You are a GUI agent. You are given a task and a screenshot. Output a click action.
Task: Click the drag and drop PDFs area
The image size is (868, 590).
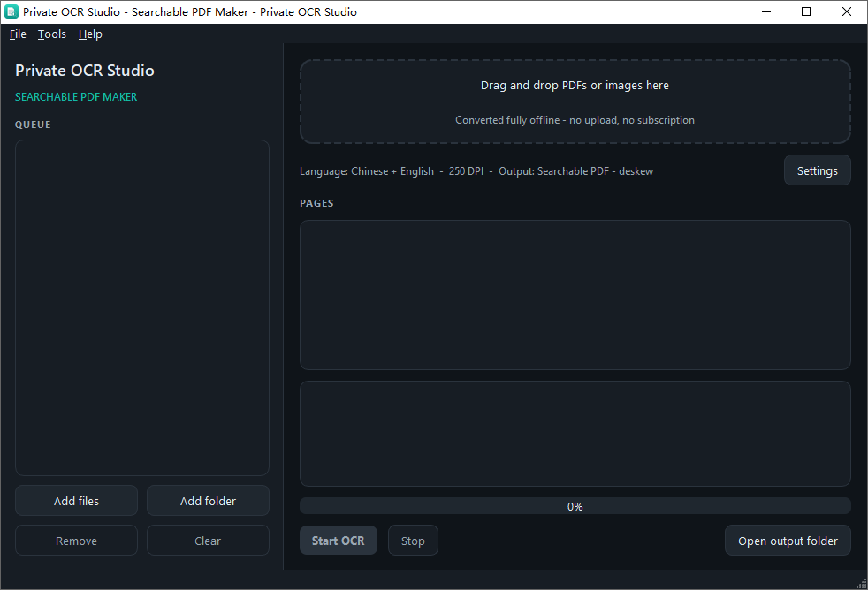click(575, 102)
